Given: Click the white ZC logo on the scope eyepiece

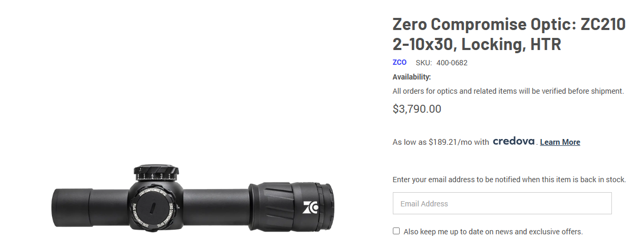Looking at the screenshot, I should click(x=311, y=207).
